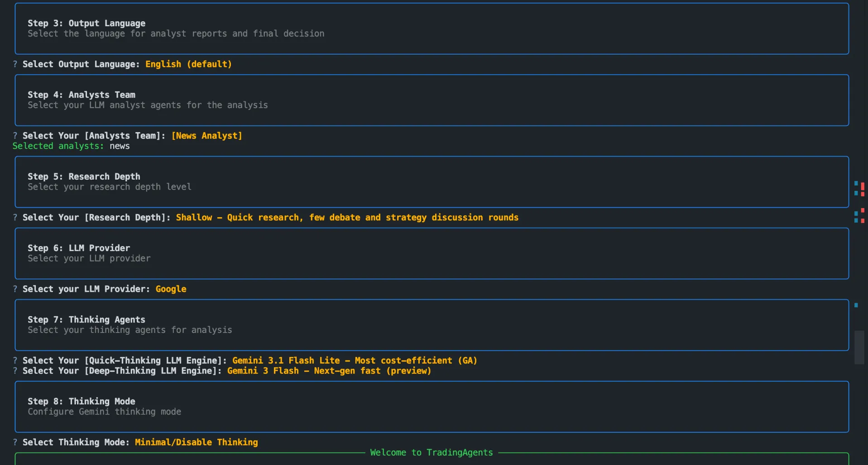Click the 'Step 3: Output Language' heading

(86, 23)
